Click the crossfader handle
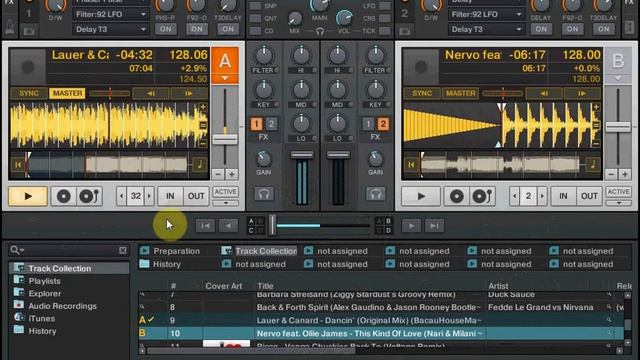This screenshot has height=360, width=640. [272, 225]
